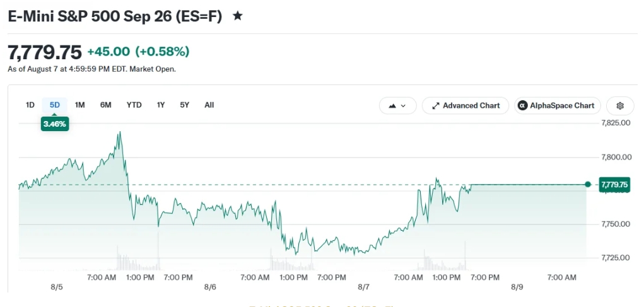
Task: Click the 7,750.00 axis label
Action: [616, 224]
